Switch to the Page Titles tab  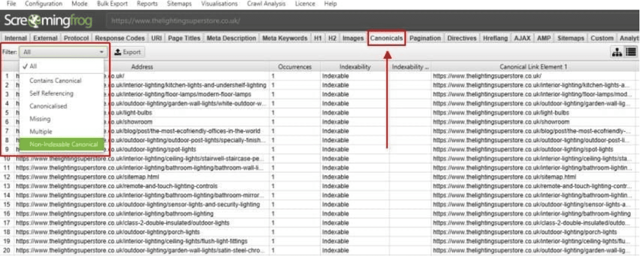[184, 38]
